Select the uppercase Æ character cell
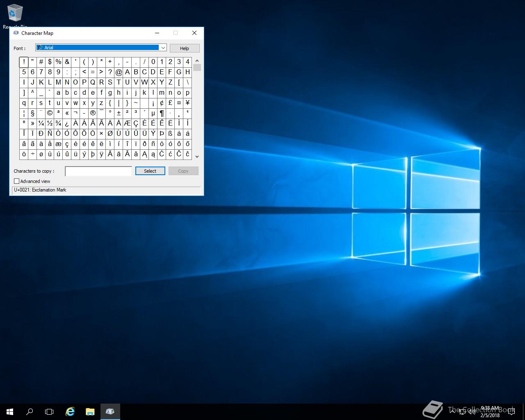525x420 pixels. pyautogui.click(x=127, y=123)
